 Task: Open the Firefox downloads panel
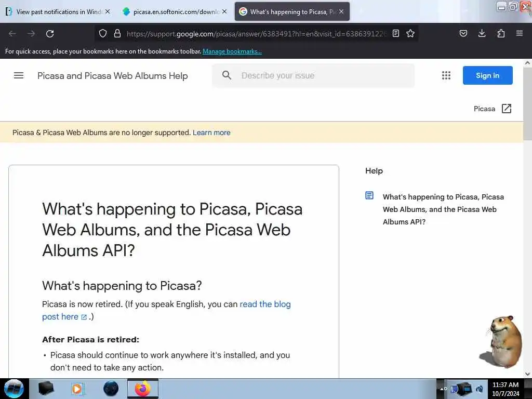pos(482,33)
